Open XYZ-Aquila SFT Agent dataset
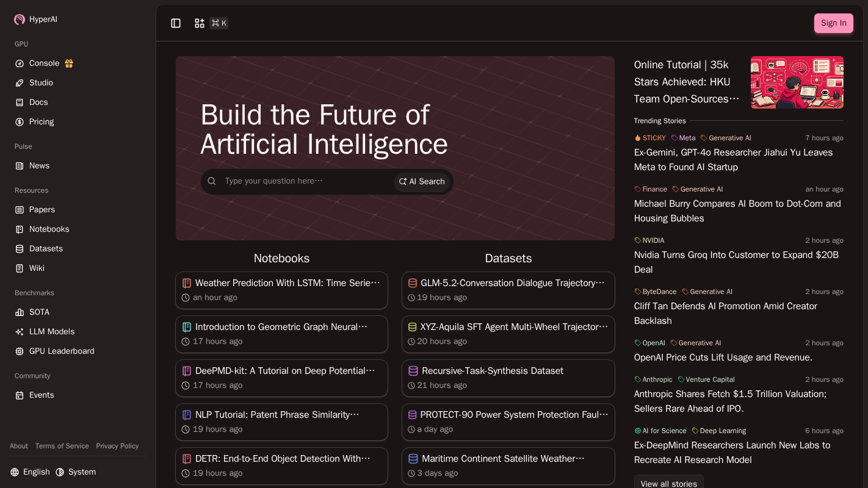868x488 pixels. click(508, 334)
